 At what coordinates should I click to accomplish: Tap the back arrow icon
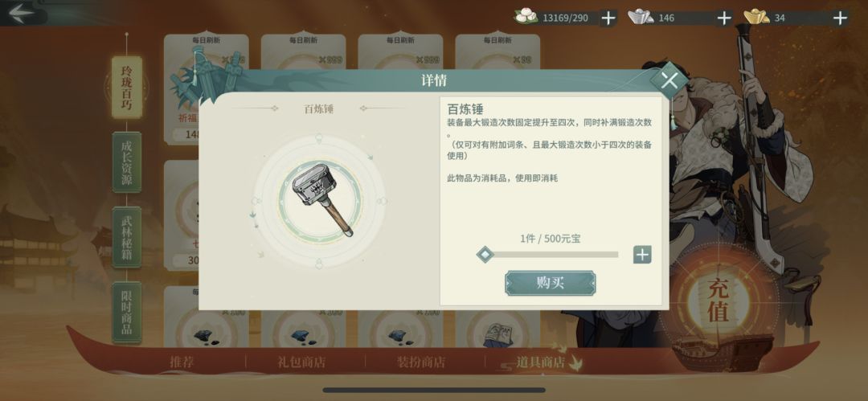21,11
